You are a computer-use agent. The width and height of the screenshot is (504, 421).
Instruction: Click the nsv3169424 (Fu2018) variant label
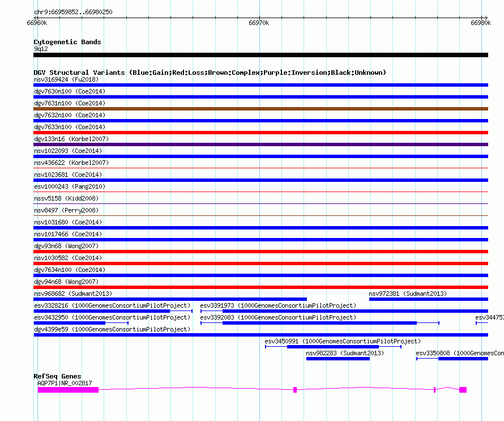[x=66, y=79]
